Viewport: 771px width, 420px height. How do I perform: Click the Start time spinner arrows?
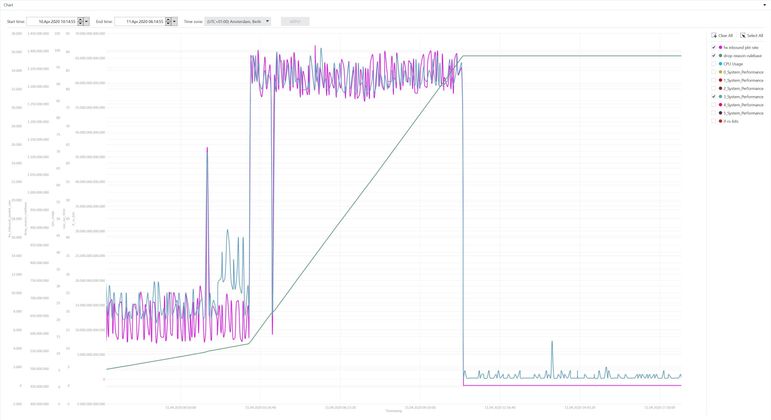(88, 21)
